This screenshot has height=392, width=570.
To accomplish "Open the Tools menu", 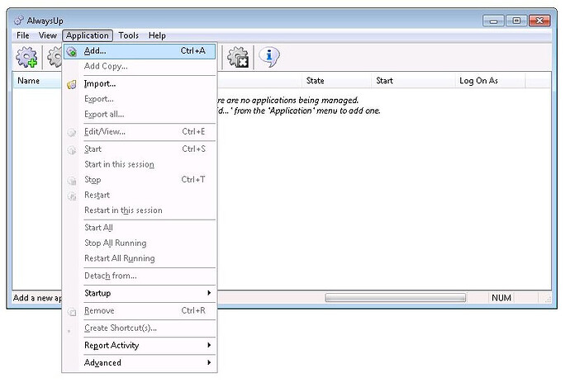I will [x=128, y=35].
